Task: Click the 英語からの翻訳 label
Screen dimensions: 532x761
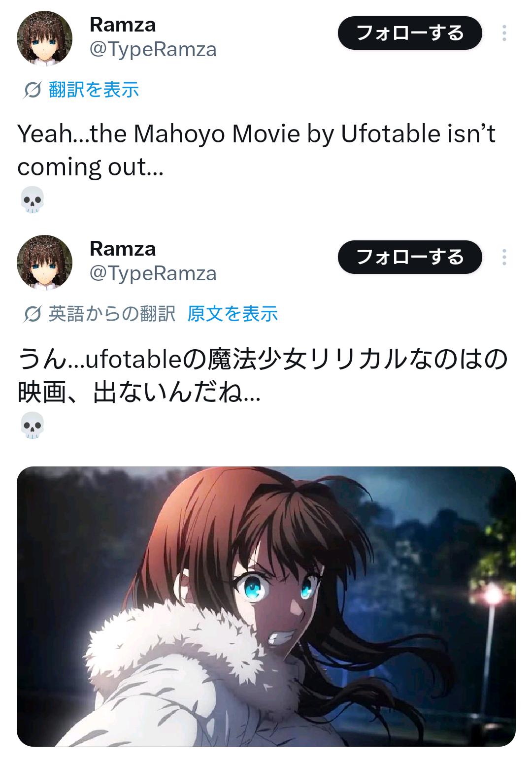Action: coord(112,314)
